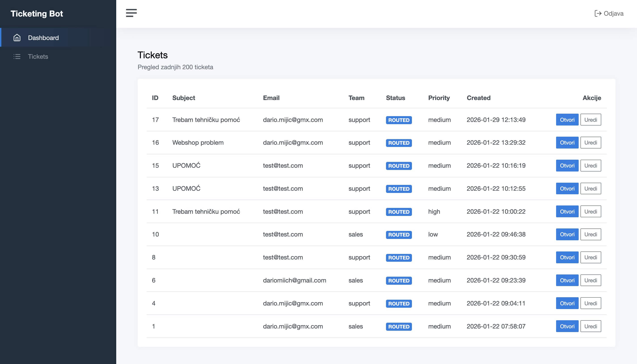Screen dimensions: 637x364
Task: Click Odjava to log out
Action: click(613, 13)
